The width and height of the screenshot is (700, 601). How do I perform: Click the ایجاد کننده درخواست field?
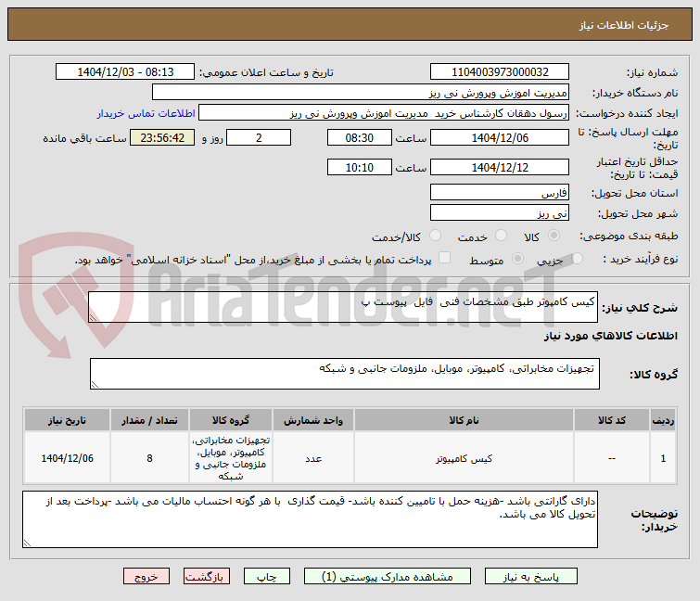384,113
